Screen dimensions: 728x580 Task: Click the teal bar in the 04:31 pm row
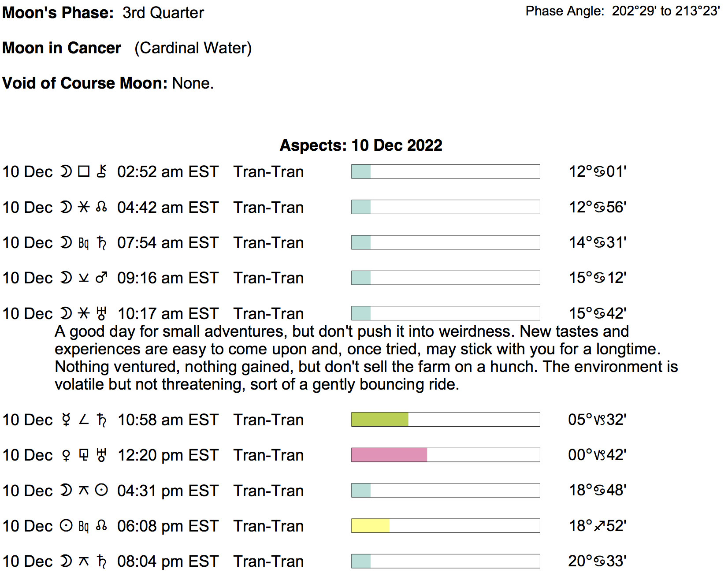[x=361, y=491]
